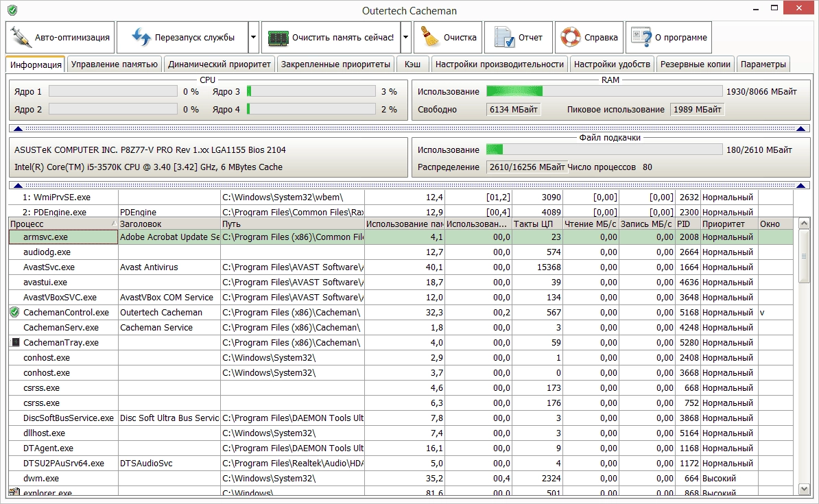This screenshot has height=504, width=819.
Task: Select the pinned row 1: WmiPrvSE.exe
Action: (x=401, y=197)
